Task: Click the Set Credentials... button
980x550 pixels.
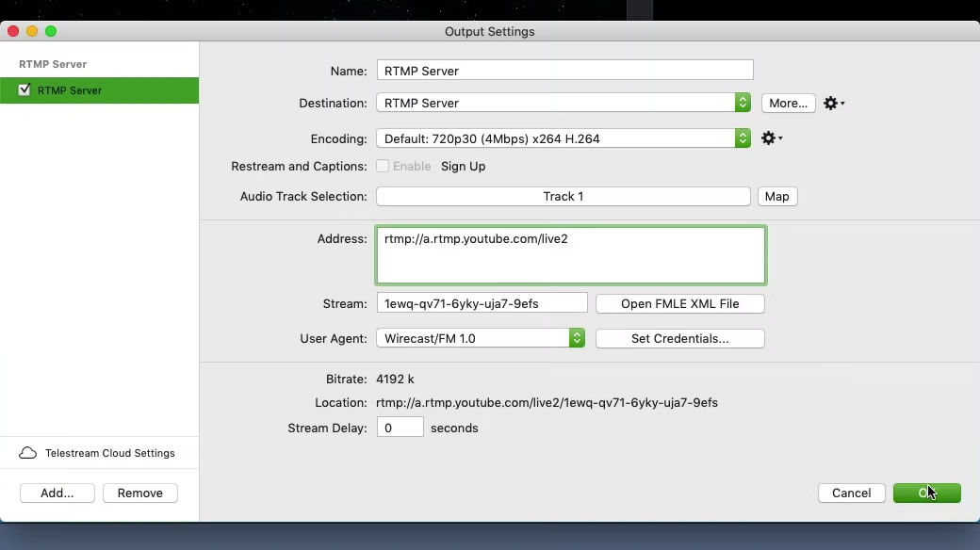Action: (x=680, y=339)
